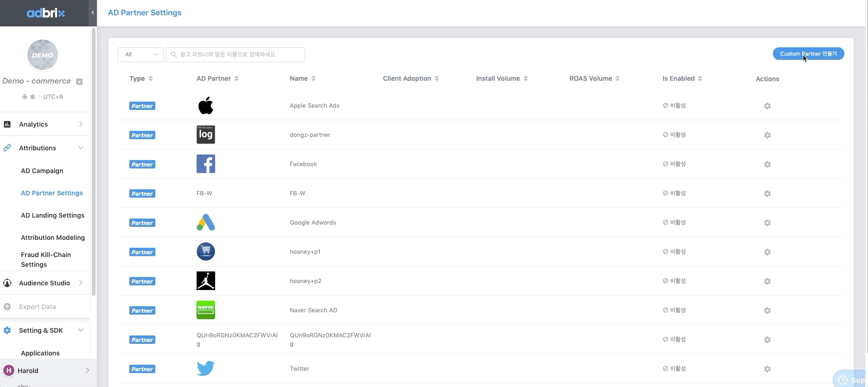Click the UTC+9 timezone label
The height and width of the screenshot is (387, 868).
point(53,97)
